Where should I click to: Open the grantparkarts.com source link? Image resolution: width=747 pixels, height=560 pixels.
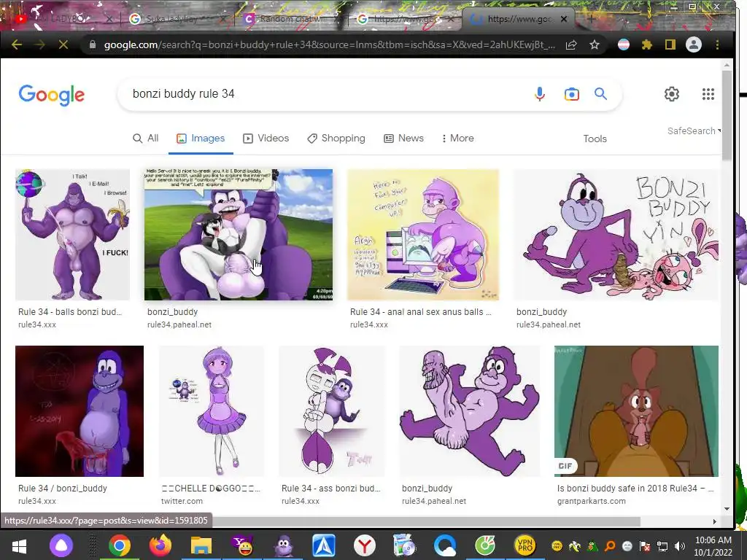point(591,501)
